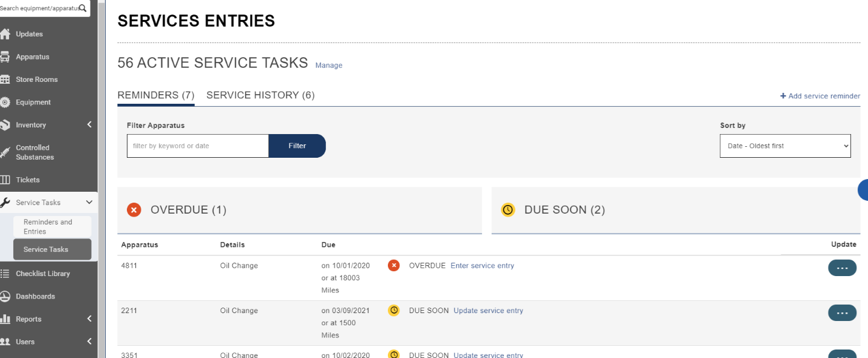
Task: Open Updates via the house icon
Action: coord(5,34)
